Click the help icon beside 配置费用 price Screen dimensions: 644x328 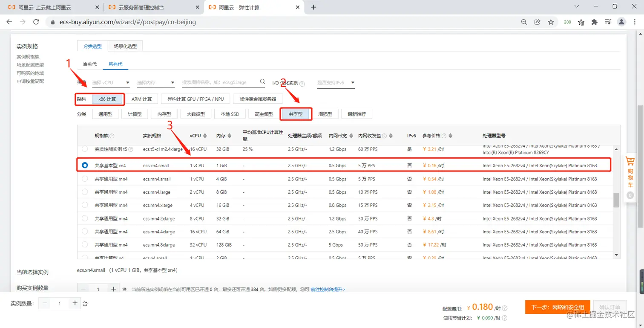point(505,308)
